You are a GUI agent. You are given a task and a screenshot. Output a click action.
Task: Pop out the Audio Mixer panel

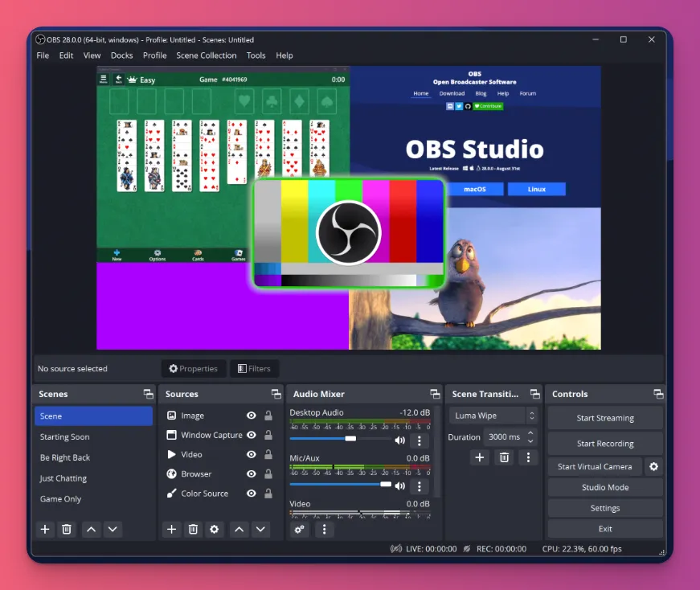(x=435, y=394)
